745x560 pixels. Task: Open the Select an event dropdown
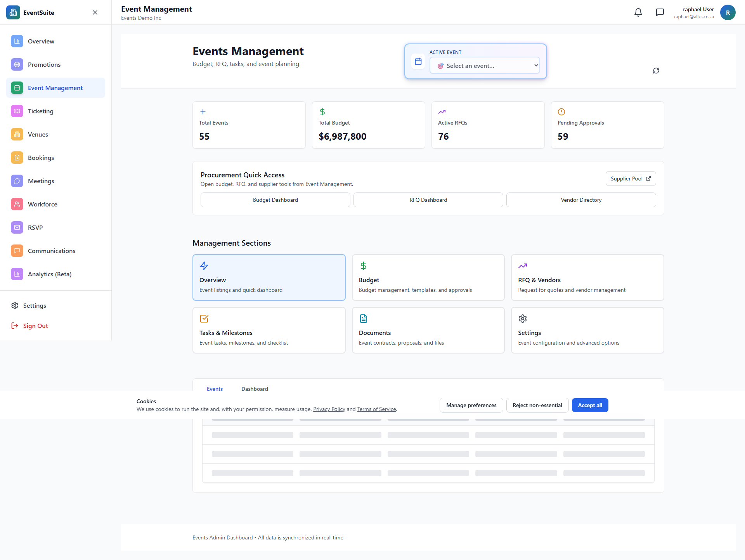(484, 65)
